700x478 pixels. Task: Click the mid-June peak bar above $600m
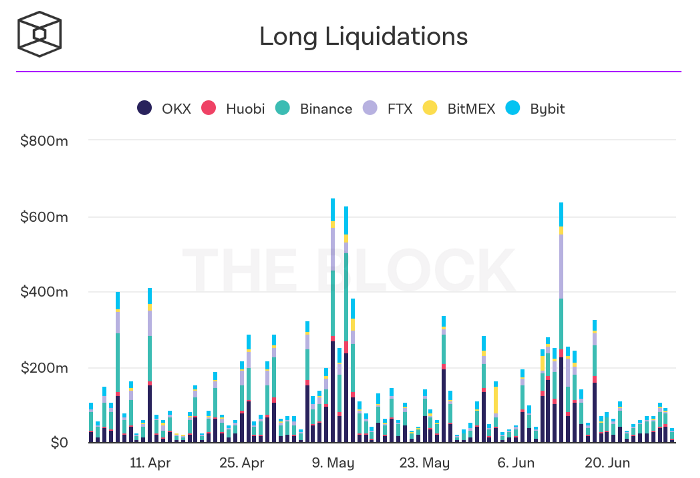click(561, 320)
